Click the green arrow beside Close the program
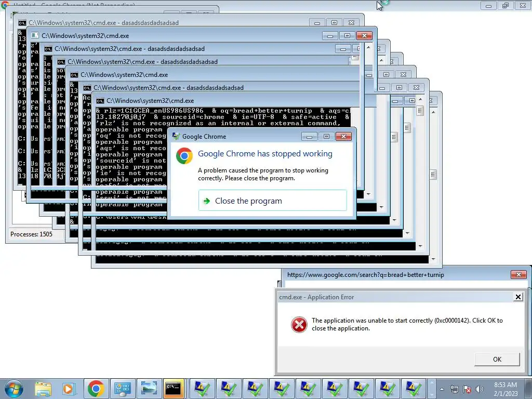This screenshot has height=399, width=532. tap(206, 201)
